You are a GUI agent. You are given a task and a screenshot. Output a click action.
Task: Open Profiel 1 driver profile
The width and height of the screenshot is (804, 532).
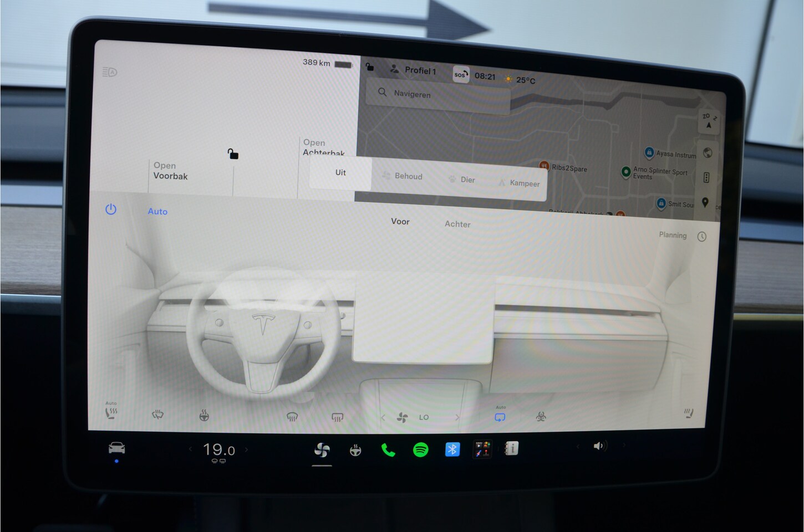point(413,70)
